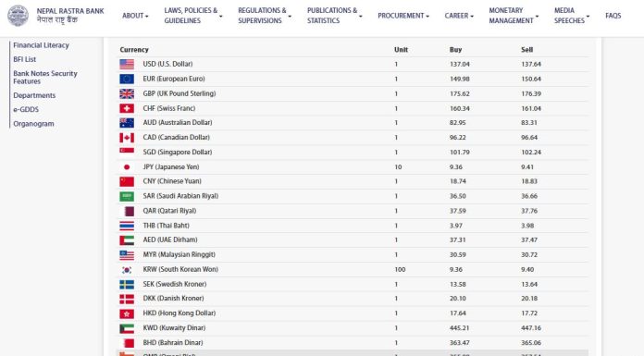Screen dimensions: 644x356
Task: Click the European Union flag icon
Action: tap(127, 79)
